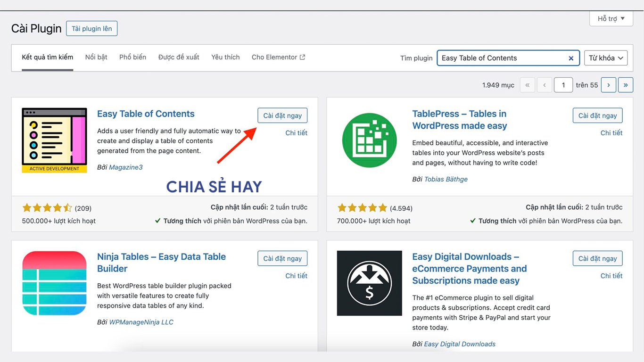Viewport: 644px width, 362px height.
Task: Click the TablePress green plugin icon
Action: (369, 140)
